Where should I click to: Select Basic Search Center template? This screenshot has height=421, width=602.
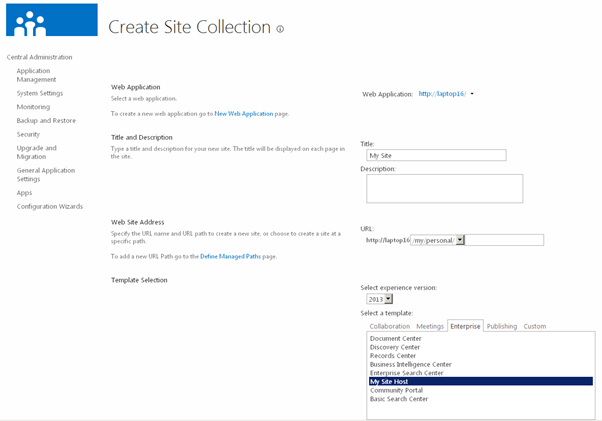(399, 399)
